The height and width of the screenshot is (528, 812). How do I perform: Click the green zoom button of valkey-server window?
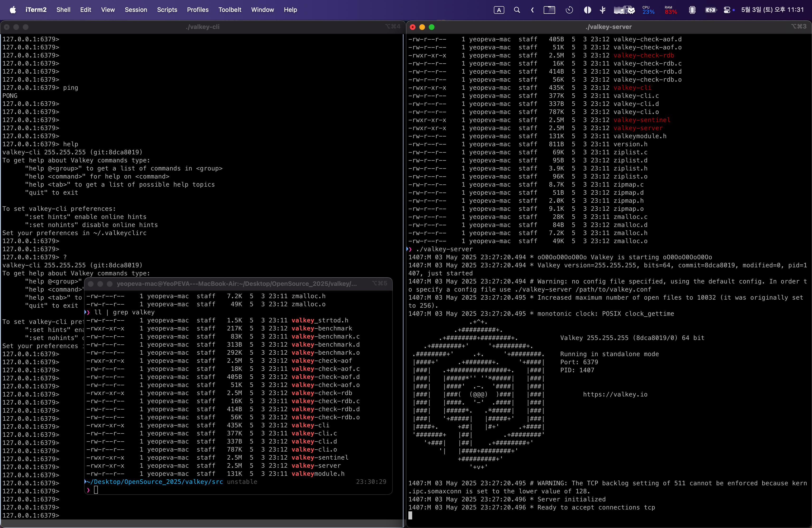(432, 27)
